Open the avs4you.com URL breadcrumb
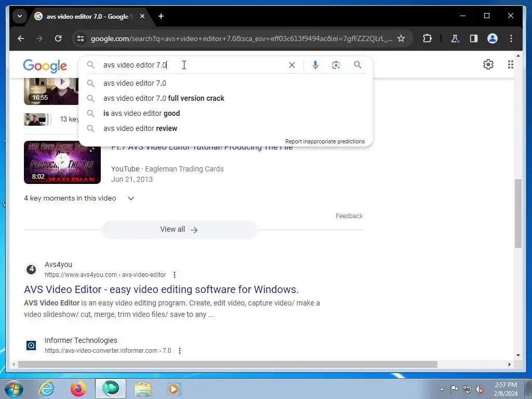 coord(105,274)
